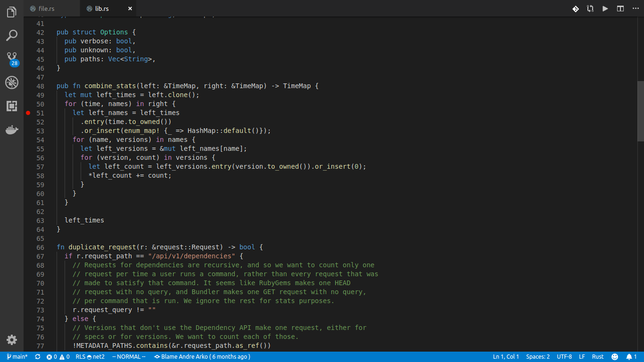Open the Debug view in activity bar
Screen dimensions: 644x362
click(x=12, y=82)
